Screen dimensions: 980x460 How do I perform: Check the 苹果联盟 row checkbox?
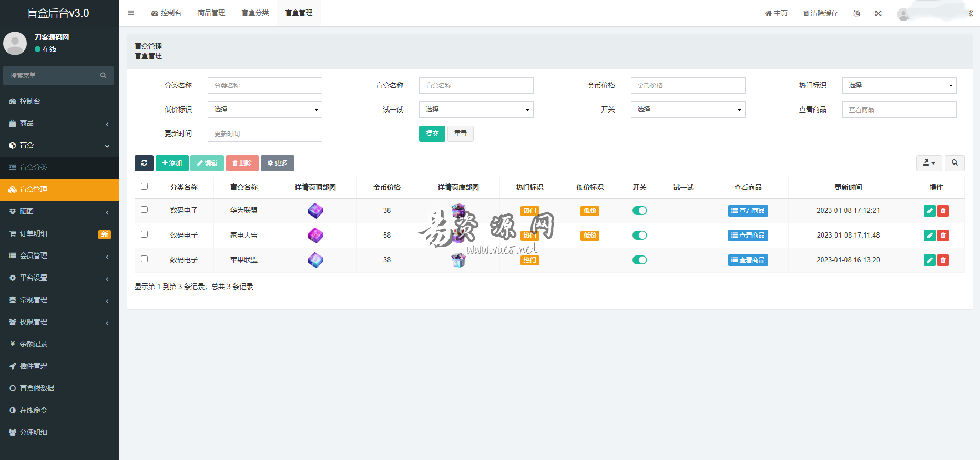click(145, 259)
